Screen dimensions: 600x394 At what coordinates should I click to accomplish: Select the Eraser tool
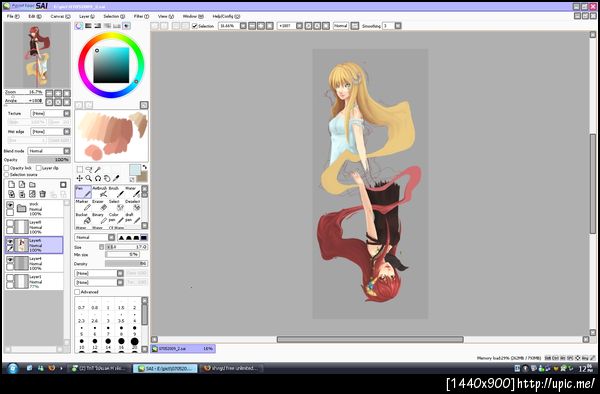(100, 205)
